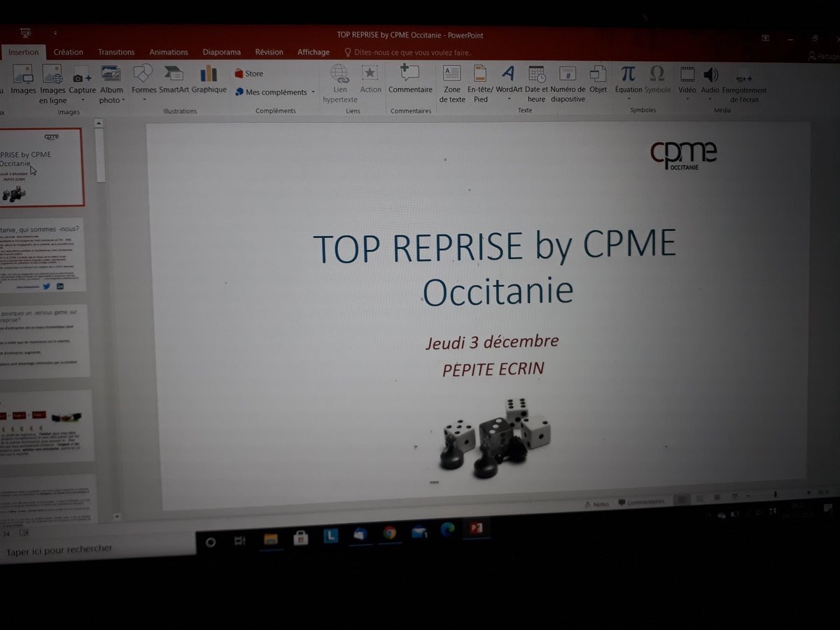Toggle the Notes pane in status bar

596,503
